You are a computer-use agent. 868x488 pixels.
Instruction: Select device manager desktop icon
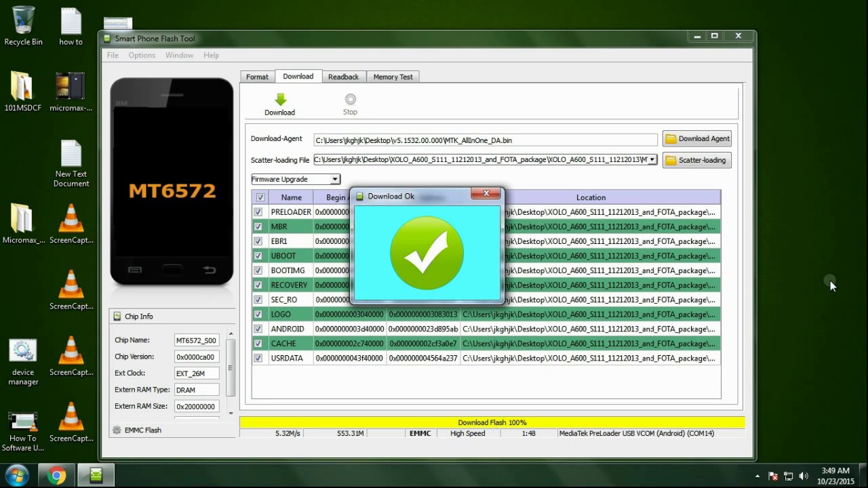click(x=23, y=363)
